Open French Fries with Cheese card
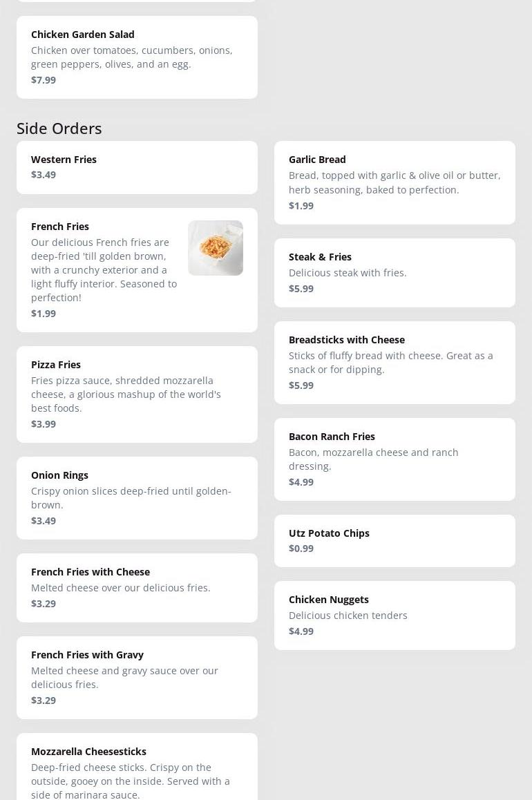The image size is (532, 800). coord(137,587)
